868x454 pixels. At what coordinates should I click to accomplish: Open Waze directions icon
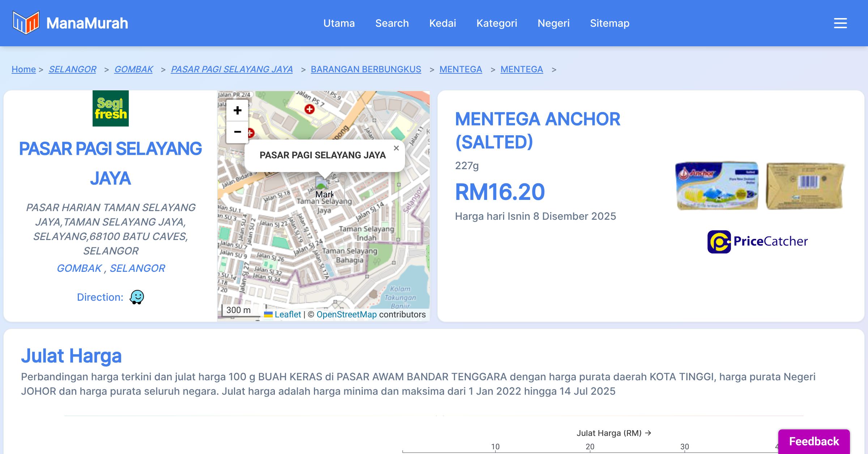137,297
